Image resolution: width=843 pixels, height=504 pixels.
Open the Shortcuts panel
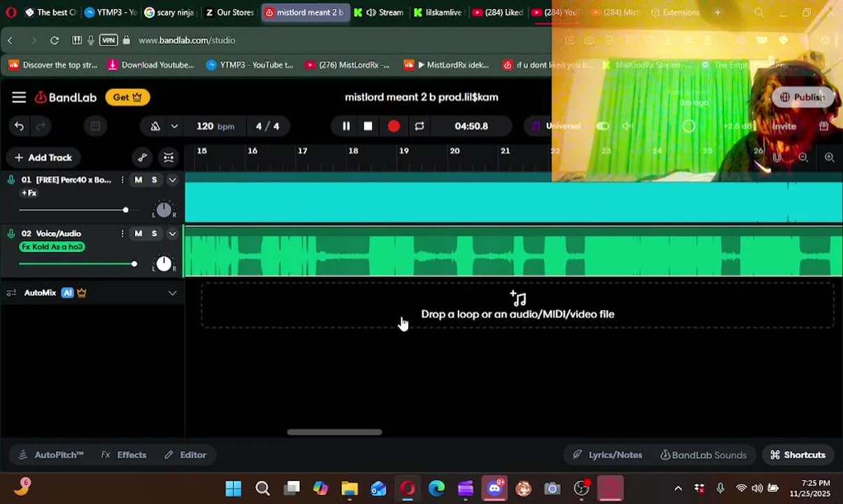point(798,455)
